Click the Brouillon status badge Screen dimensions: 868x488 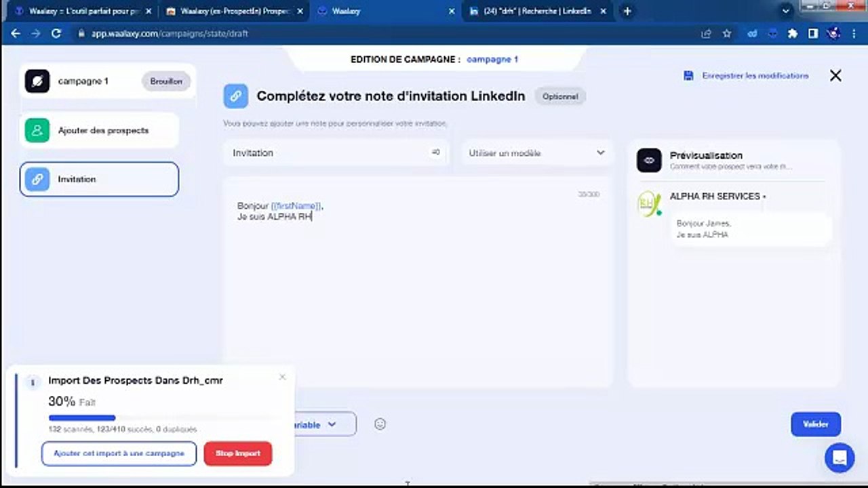coord(166,81)
